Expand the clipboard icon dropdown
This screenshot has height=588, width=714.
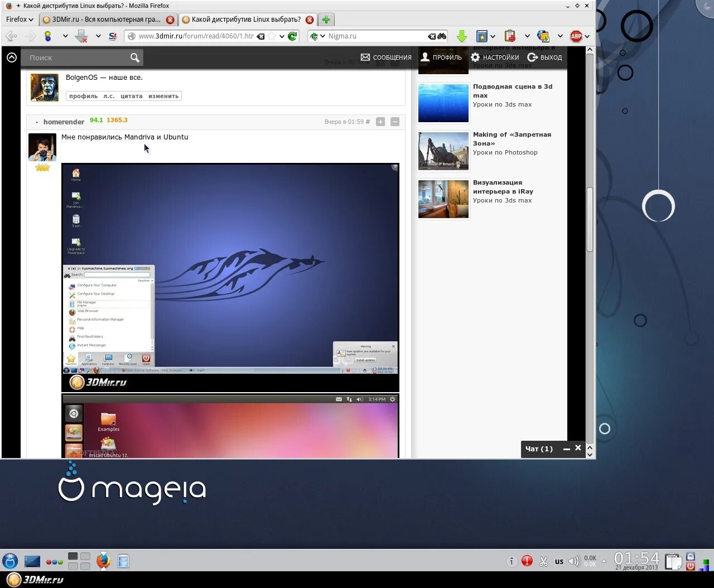(x=527, y=36)
